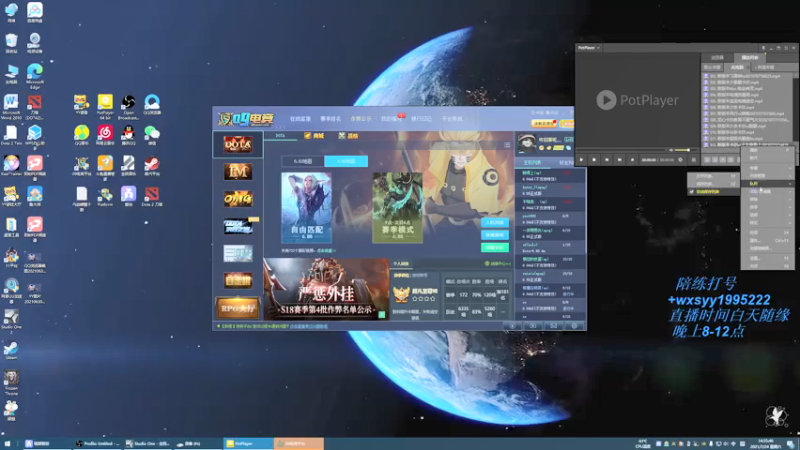Open the This PC desktop icon
The width and height of the screenshot is (800, 450).
coord(11,74)
